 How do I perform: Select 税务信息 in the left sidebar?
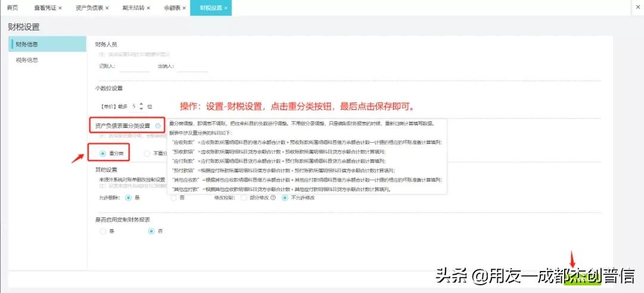47,60
